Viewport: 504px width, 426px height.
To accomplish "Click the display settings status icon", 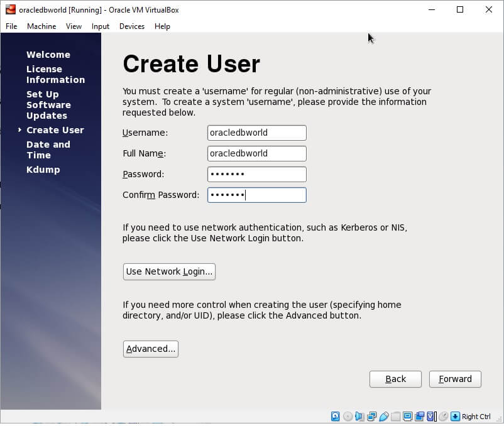I will pos(408,417).
